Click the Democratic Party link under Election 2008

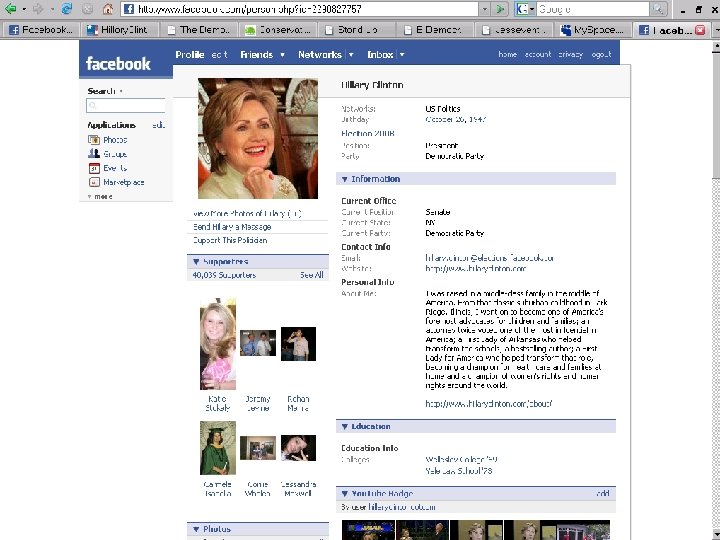coord(455,156)
